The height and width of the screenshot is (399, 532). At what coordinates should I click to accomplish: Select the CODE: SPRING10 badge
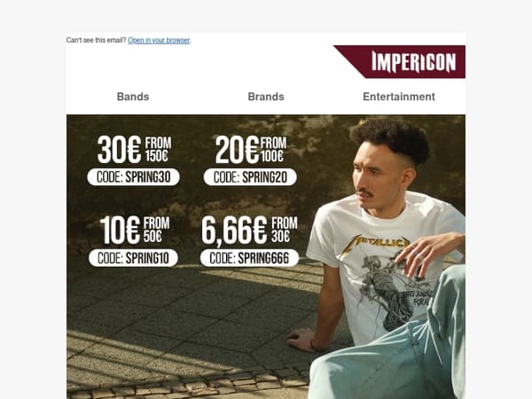pyautogui.click(x=133, y=258)
